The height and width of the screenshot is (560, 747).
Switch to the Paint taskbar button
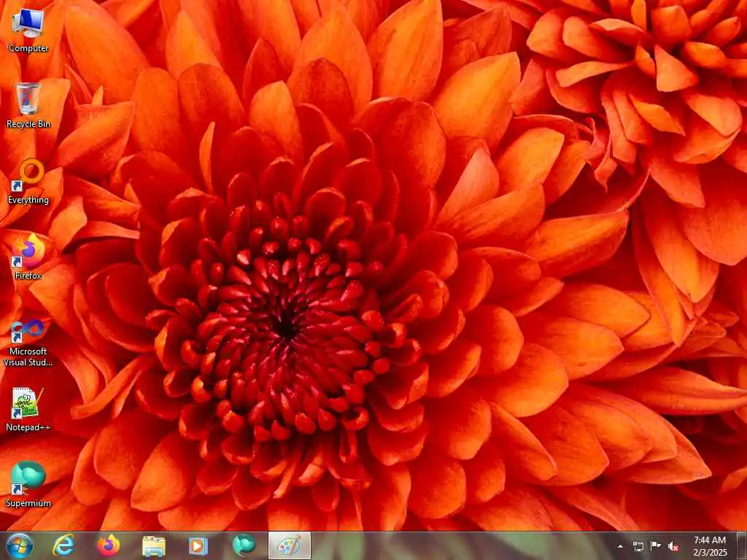click(x=290, y=545)
